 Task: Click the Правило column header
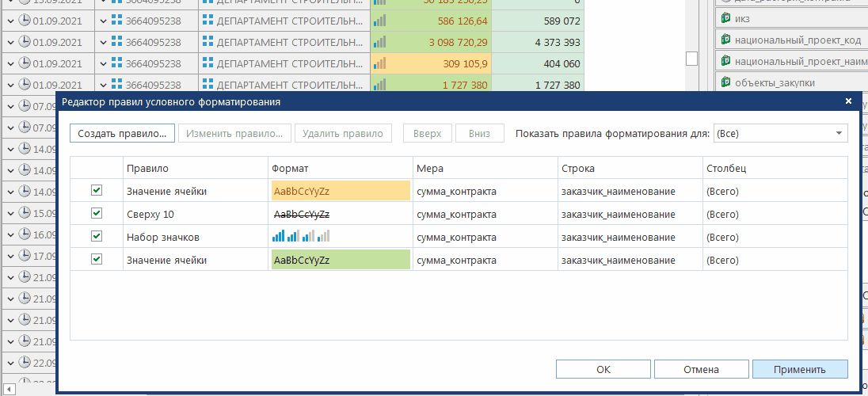[147, 169]
